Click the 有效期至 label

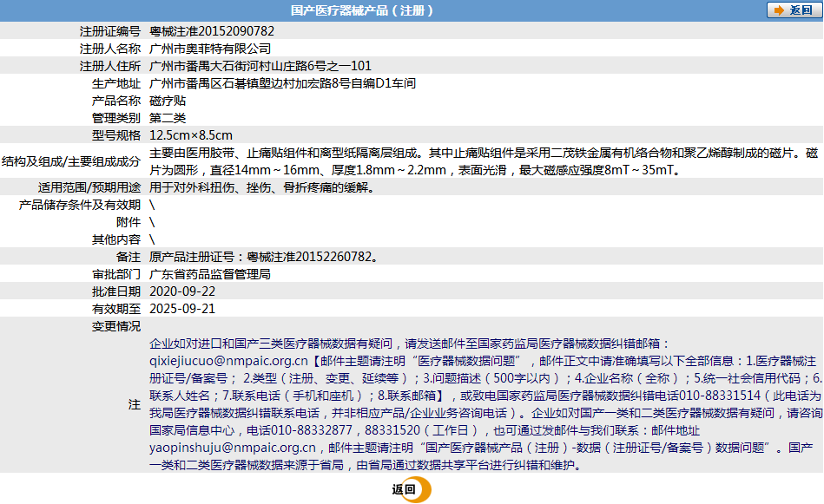coord(116,308)
